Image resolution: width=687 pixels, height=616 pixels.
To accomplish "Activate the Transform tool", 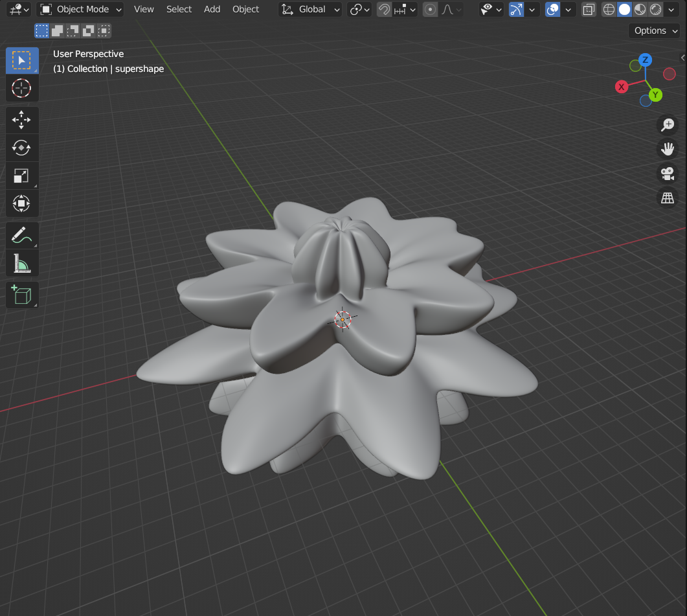I will (22, 203).
